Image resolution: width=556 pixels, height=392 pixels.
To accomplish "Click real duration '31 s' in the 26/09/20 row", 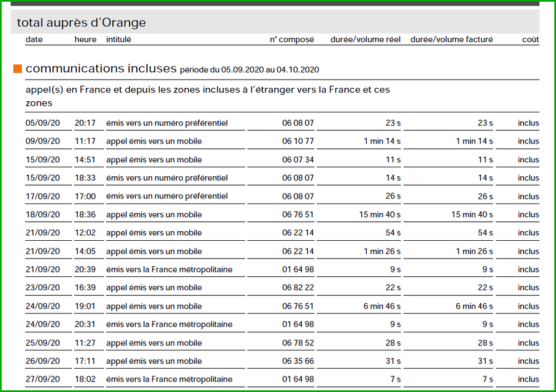I will coord(393,361).
